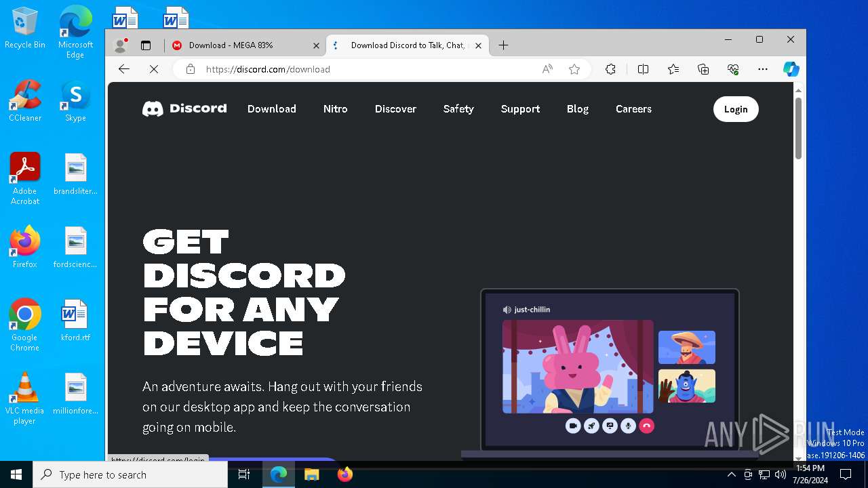Open the notification center
This screenshot has height=488, width=868.
(846, 474)
